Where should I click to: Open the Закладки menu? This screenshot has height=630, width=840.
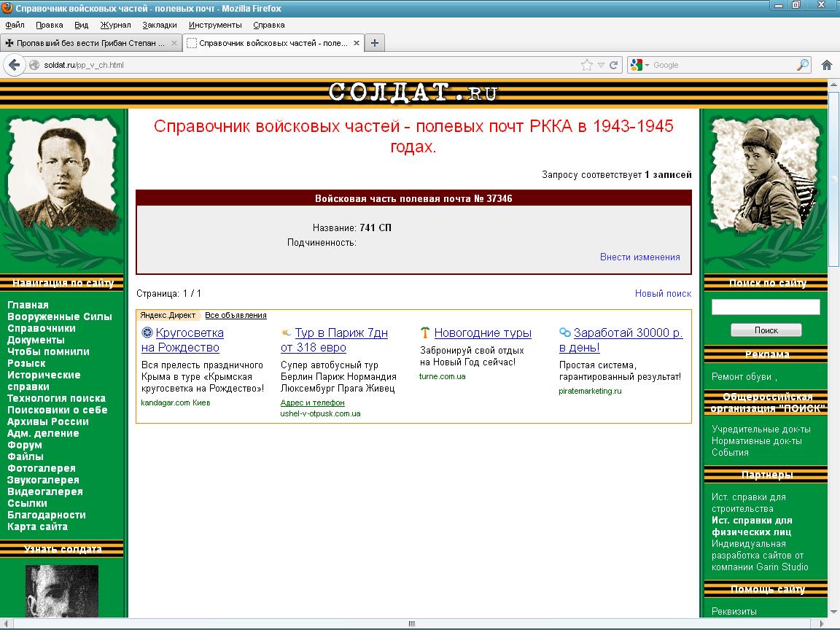[159, 25]
